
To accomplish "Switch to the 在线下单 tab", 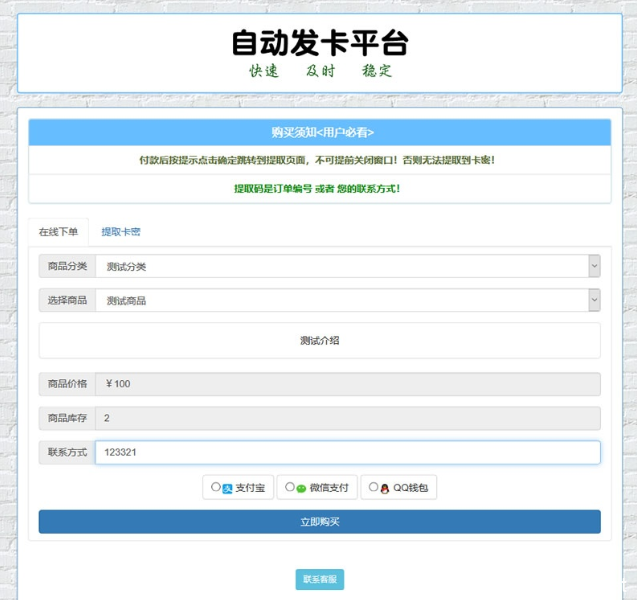I will pyautogui.click(x=58, y=231).
